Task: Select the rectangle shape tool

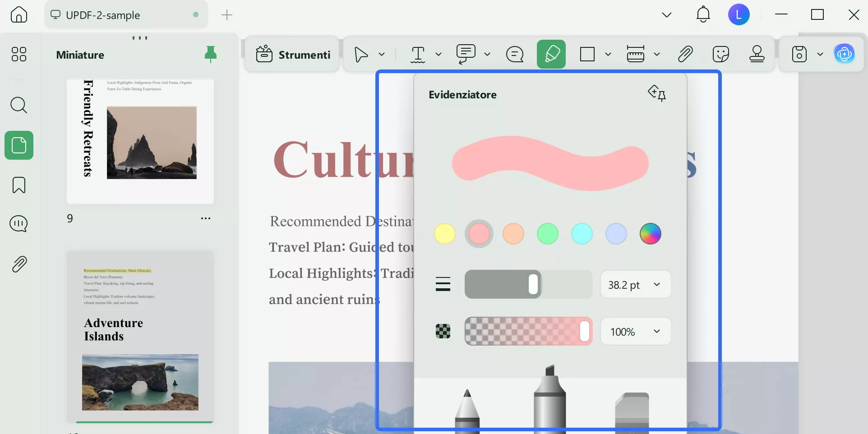Action: point(587,55)
